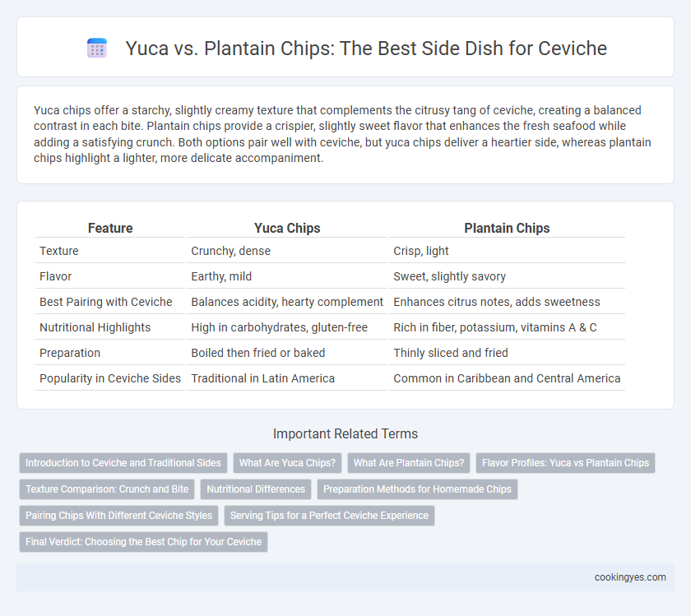
Task: Click 'Flavor Profiles: Yuca vs Plantain Chips' tag
Action: pyautogui.click(x=565, y=463)
